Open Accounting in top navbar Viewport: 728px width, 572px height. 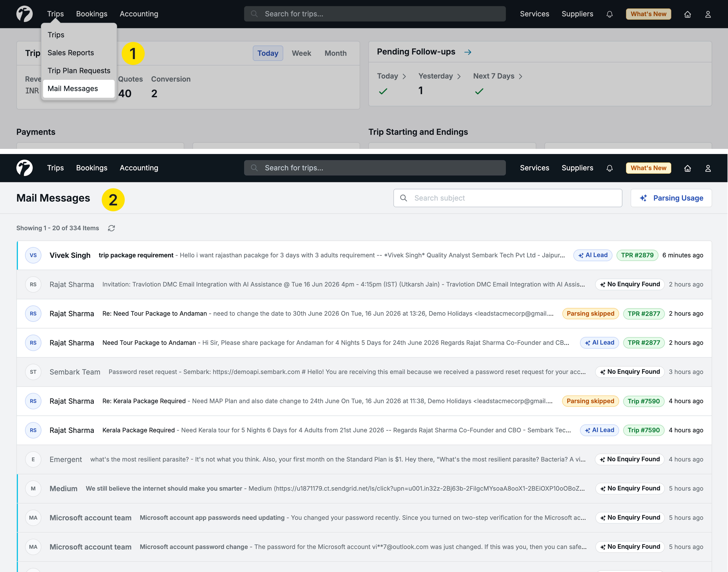coord(139,14)
